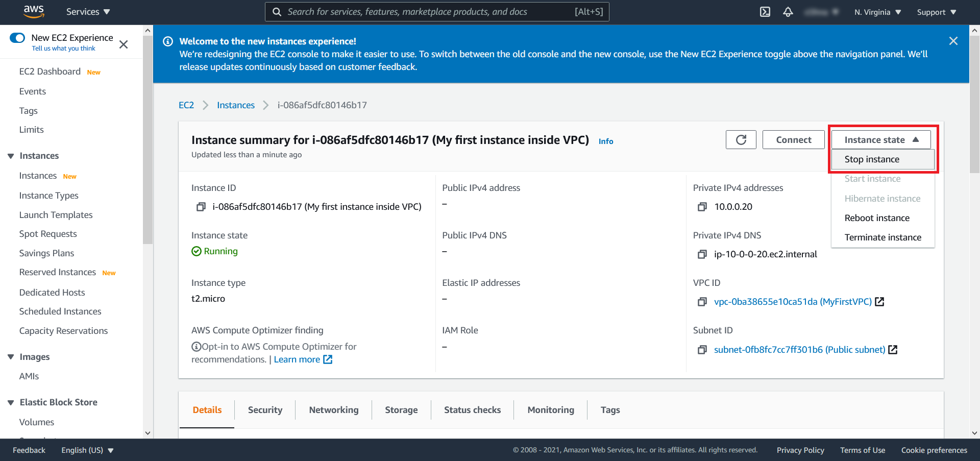Open VPC in new tab external icon

tap(879, 302)
